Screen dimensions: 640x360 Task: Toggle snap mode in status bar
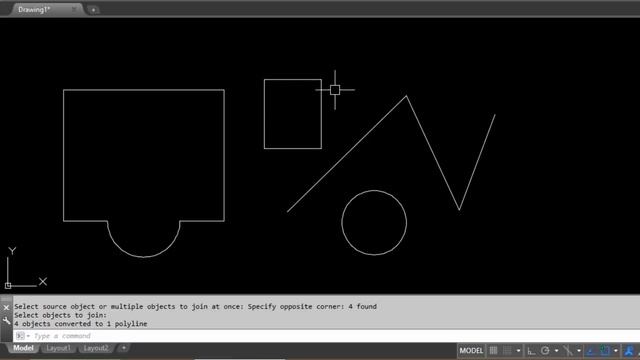click(x=507, y=351)
